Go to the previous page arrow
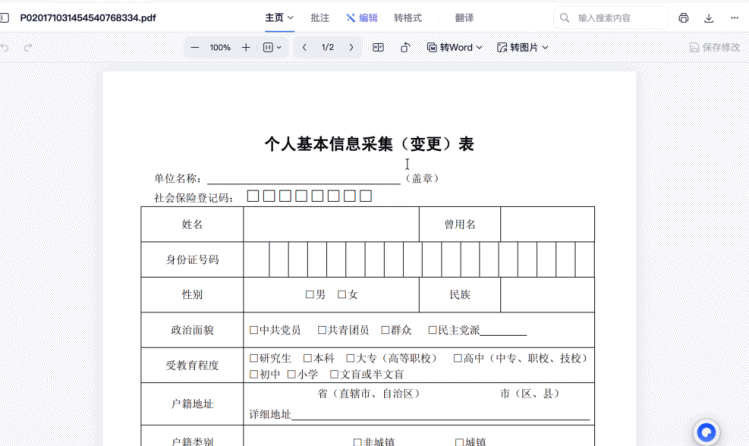 (x=305, y=47)
